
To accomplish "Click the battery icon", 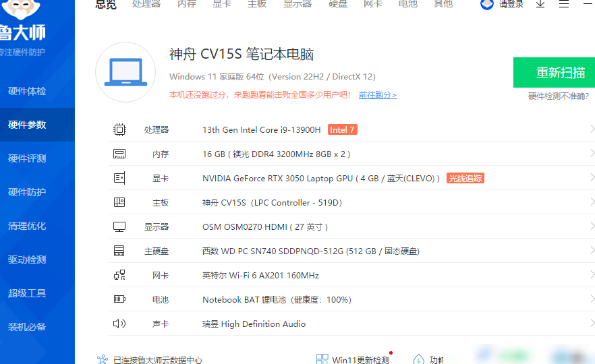I will pyautogui.click(x=119, y=299).
